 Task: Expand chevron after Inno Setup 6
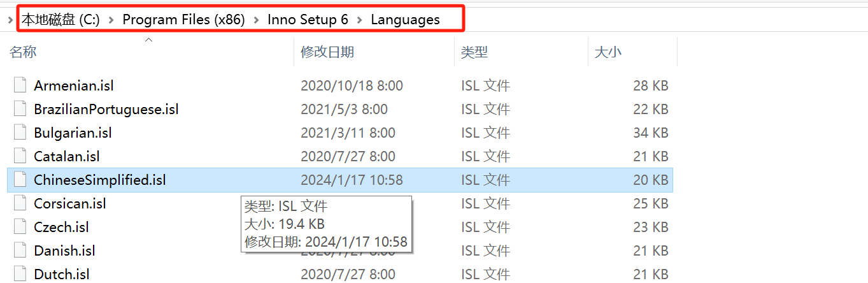(359, 20)
